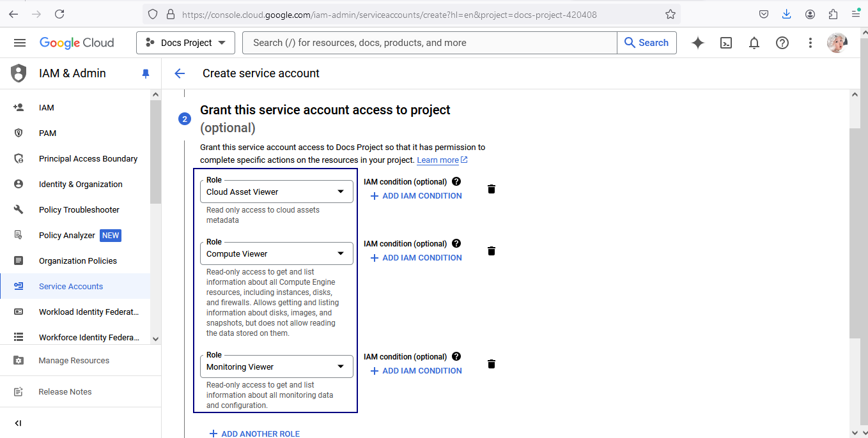Reload the page in the browser
Viewport: 868px width, 438px height.
[x=59, y=14]
